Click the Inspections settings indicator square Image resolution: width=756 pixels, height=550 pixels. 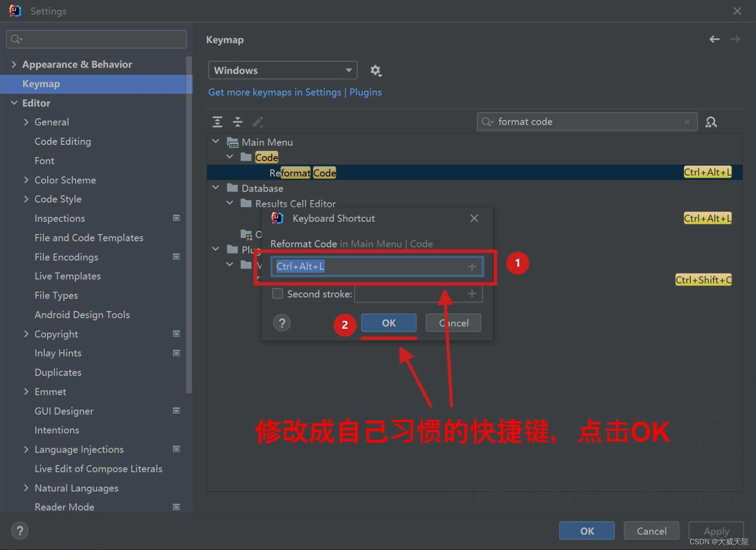(176, 218)
